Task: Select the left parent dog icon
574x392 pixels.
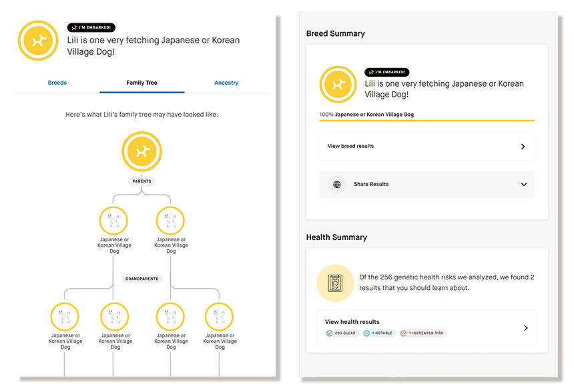Action: pyautogui.click(x=113, y=221)
